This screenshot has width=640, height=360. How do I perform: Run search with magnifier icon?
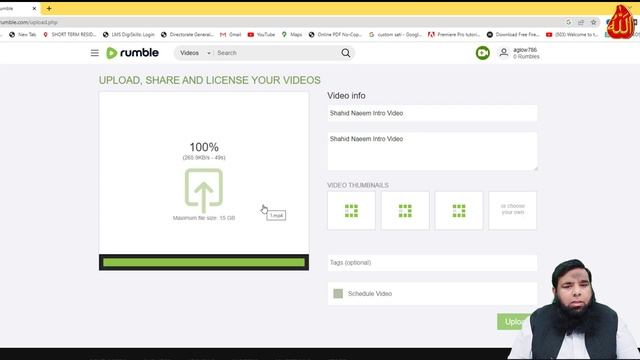tap(346, 53)
